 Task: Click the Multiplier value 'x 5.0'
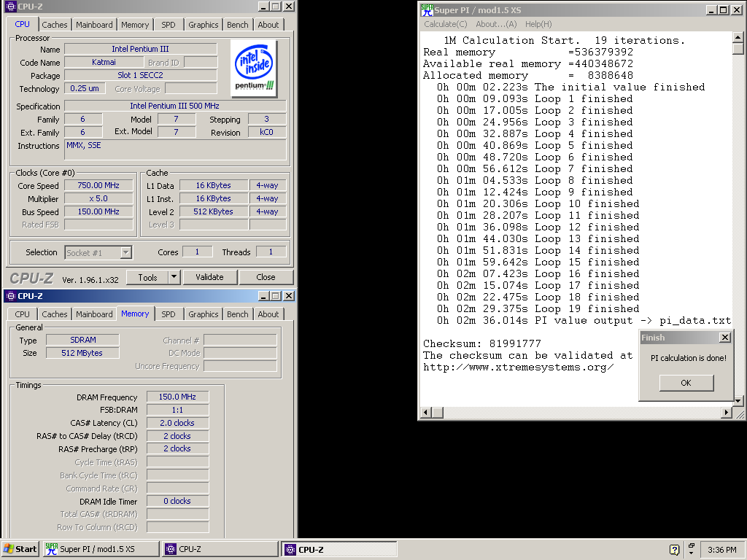coord(98,198)
